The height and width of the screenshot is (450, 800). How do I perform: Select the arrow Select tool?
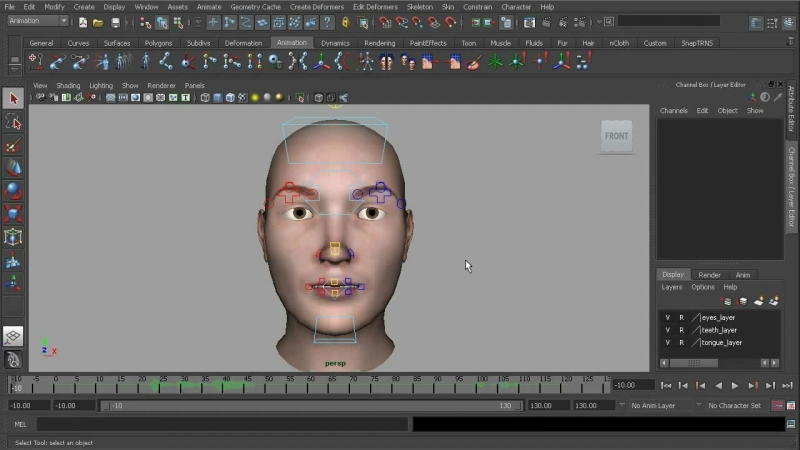coord(13,98)
